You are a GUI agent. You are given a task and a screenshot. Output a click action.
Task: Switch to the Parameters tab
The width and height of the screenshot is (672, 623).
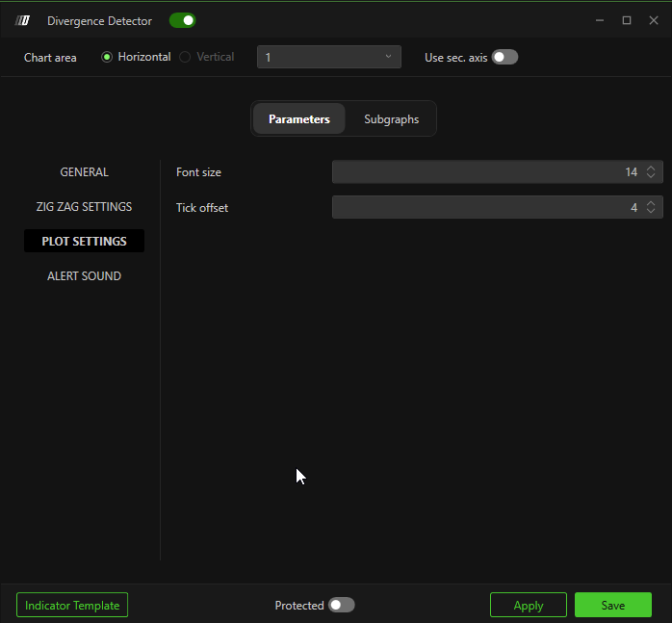click(x=298, y=119)
